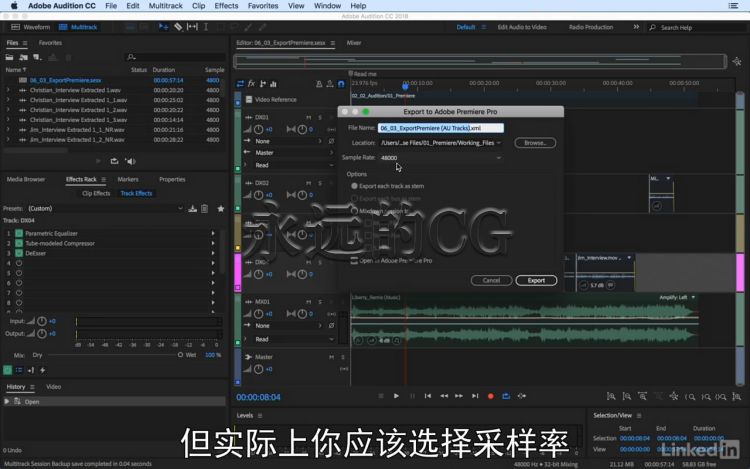Open the Sample Rate dropdown
Viewport: 750px width, 469px height.
(x=441, y=158)
